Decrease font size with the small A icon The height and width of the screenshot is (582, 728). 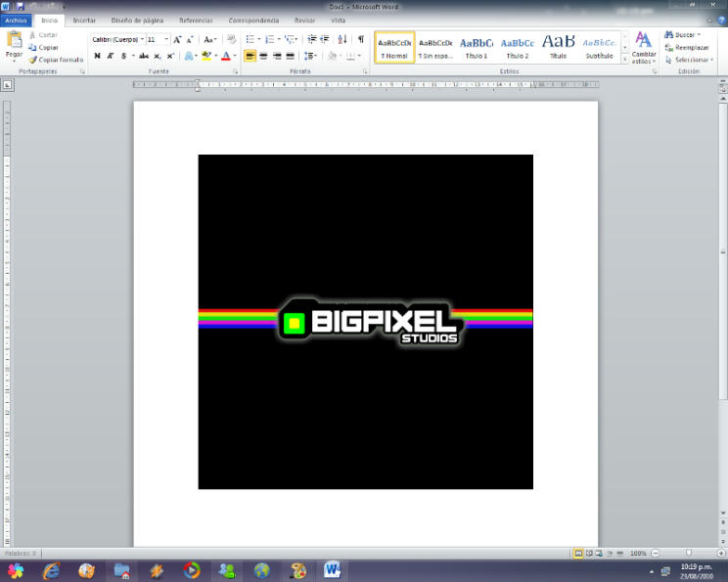(190, 40)
